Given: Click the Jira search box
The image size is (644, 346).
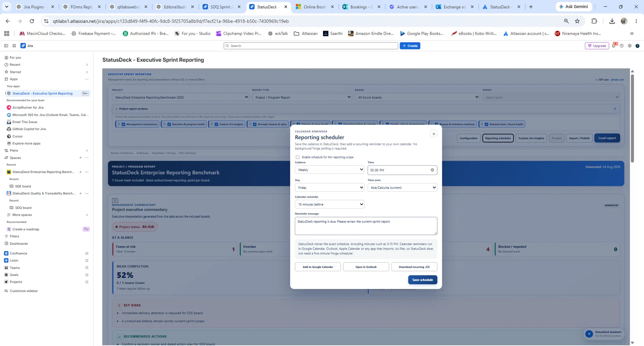Looking at the screenshot, I should point(311,46).
